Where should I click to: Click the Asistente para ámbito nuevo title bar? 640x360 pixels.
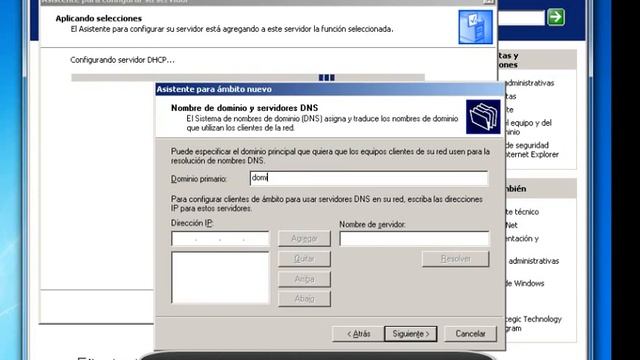(329, 89)
